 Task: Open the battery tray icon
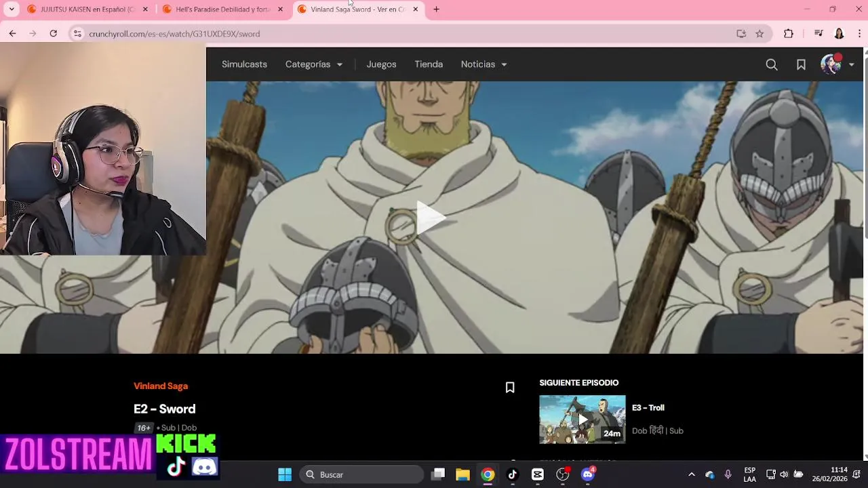(798, 474)
